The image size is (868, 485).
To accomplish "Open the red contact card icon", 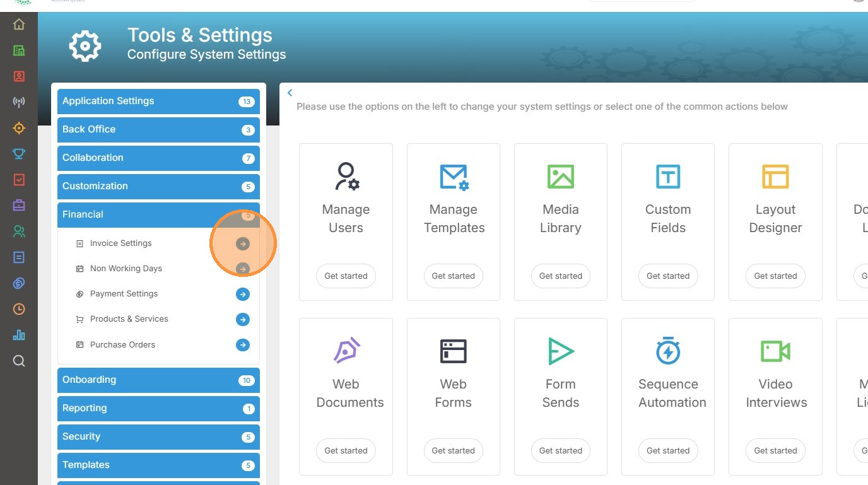I will point(19,76).
